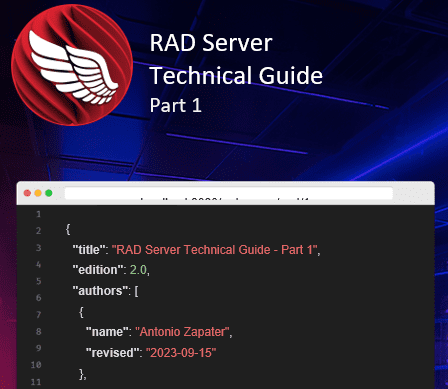
Task: Select the "title" key in the JSON
Action: [89, 250]
